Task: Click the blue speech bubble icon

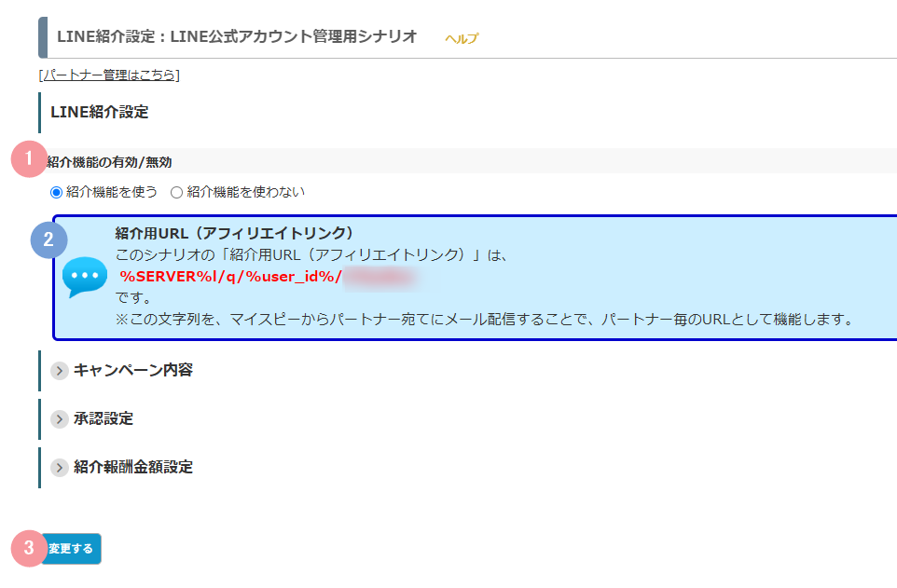Action: tap(85, 277)
